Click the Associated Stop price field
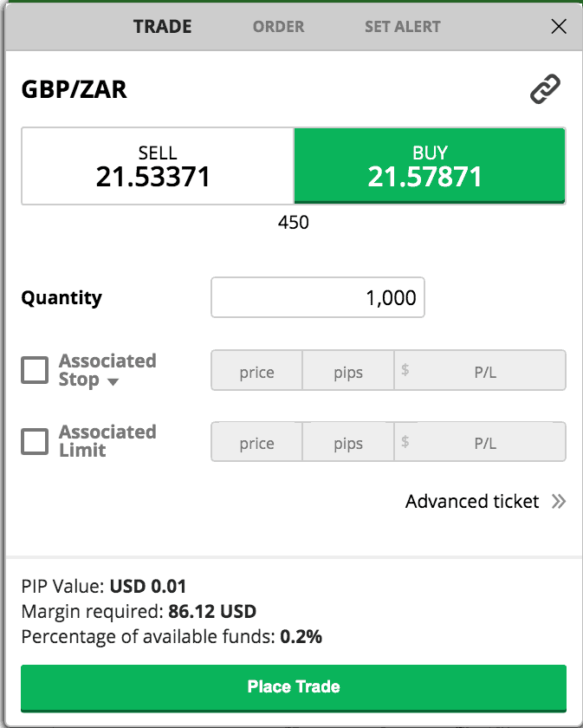 pos(256,371)
